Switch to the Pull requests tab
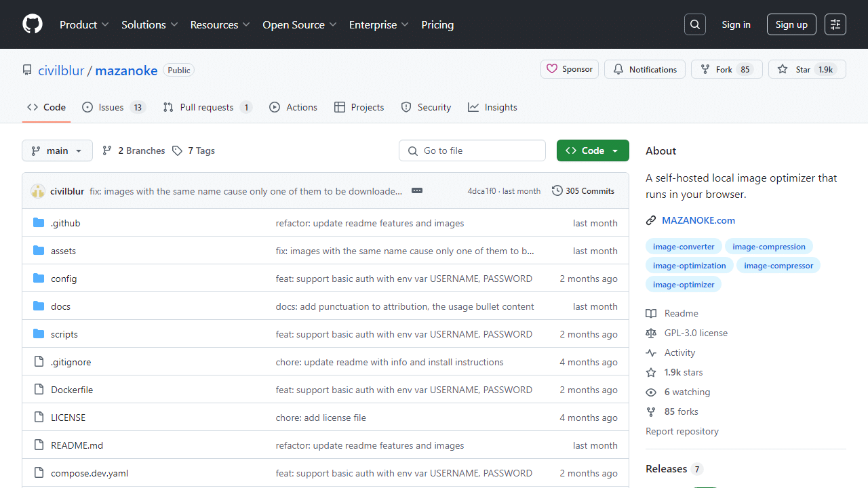This screenshot has height=488, width=868. [x=208, y=107]
